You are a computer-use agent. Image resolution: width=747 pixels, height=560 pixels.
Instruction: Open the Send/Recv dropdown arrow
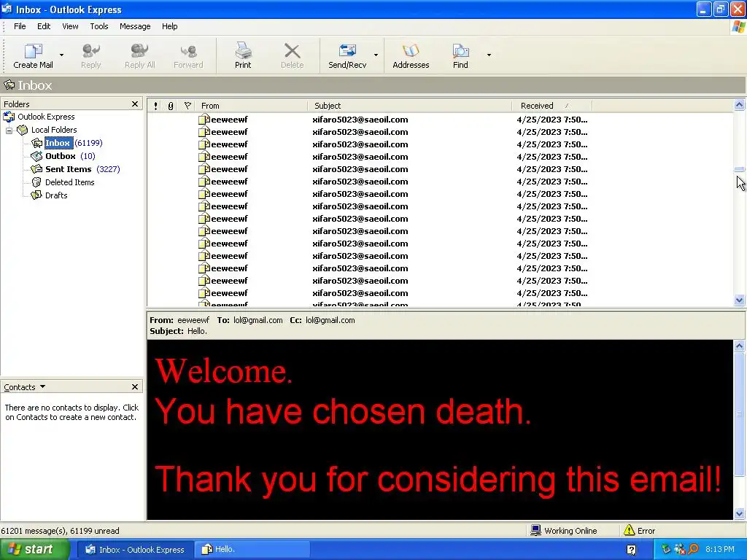(x=376, y=55)
